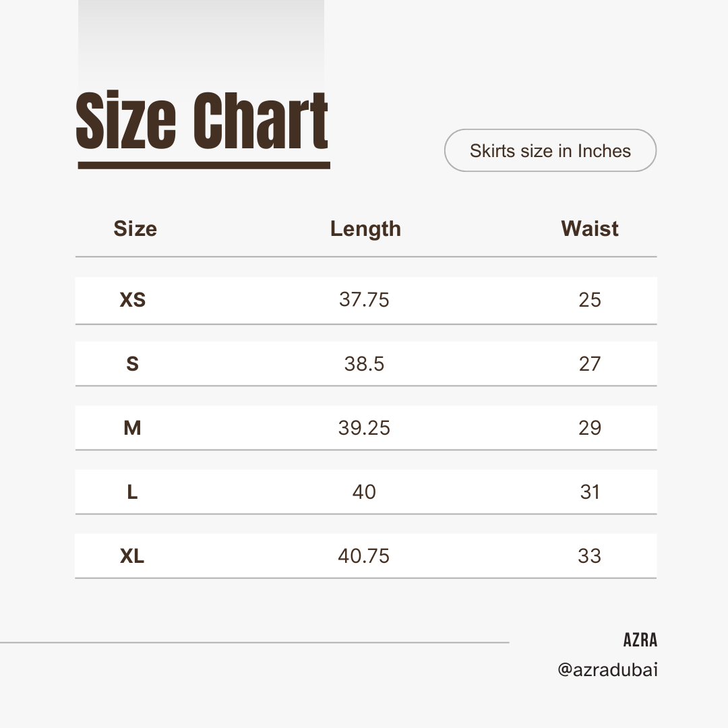The image size is (728, 728).
Task: Click the waist value 33
Action: 590,556
